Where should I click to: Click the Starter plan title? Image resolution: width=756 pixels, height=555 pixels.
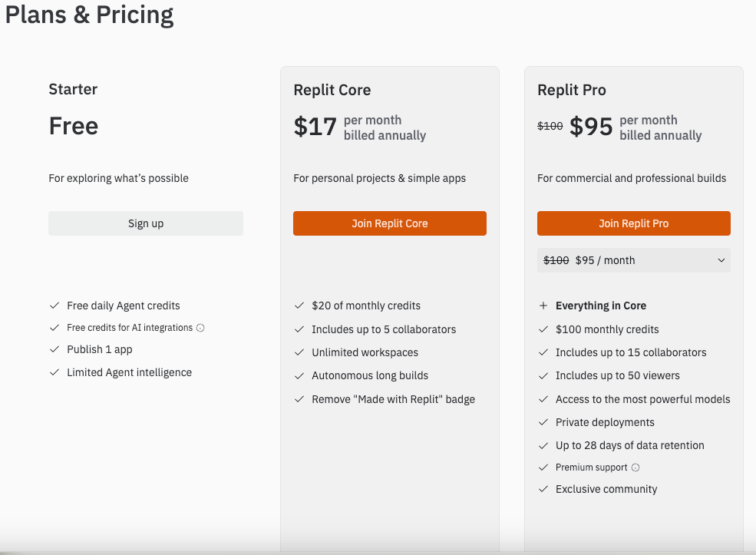click(x=73, y=90)
